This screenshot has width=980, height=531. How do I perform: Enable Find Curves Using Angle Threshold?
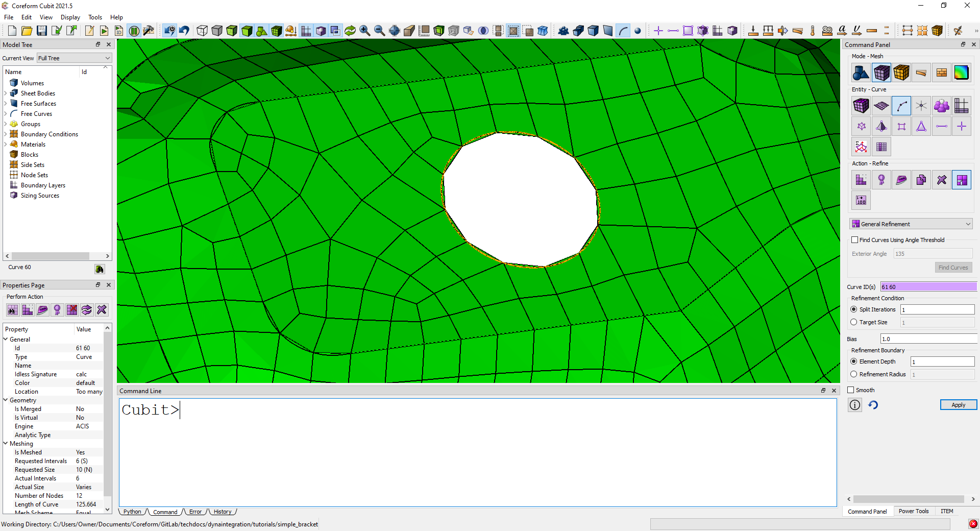855,240
